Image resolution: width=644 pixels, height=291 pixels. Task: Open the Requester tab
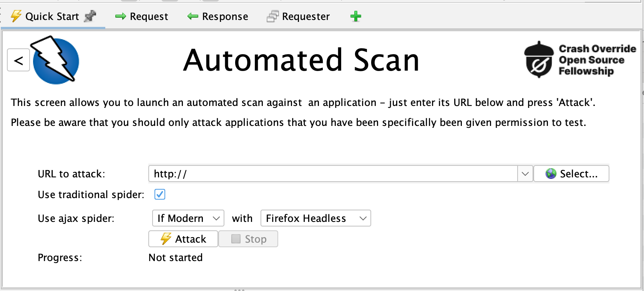298,17
